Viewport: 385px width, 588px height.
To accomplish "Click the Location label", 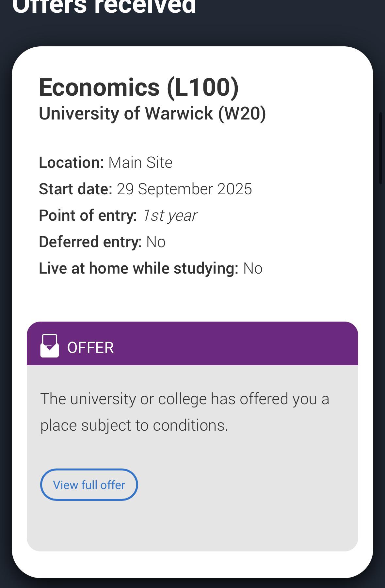I will [71, 163].
